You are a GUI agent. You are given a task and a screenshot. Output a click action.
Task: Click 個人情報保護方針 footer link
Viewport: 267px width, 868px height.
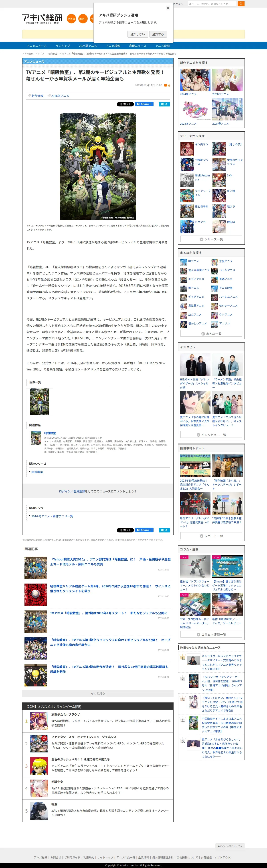pyautogui.click(x=163, y=857)
